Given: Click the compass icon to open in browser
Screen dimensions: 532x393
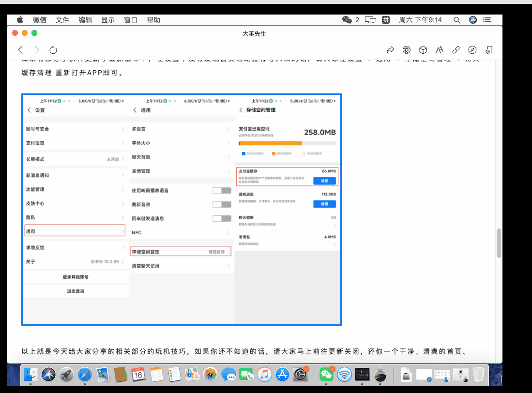Looking at the screenshot, I should (472, 49).
